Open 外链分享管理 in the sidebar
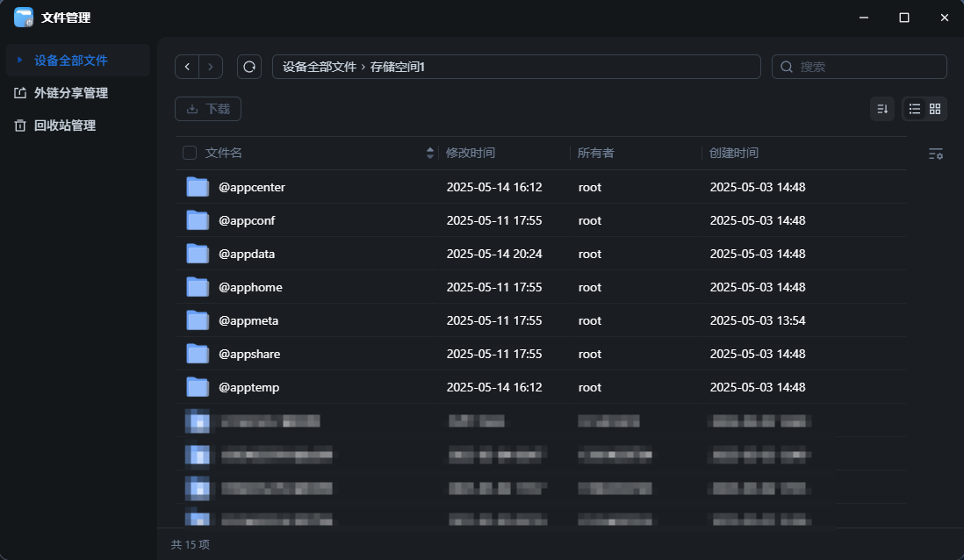Image resolution: width=964 pixels, height=560 pixels. coord(70,93)
